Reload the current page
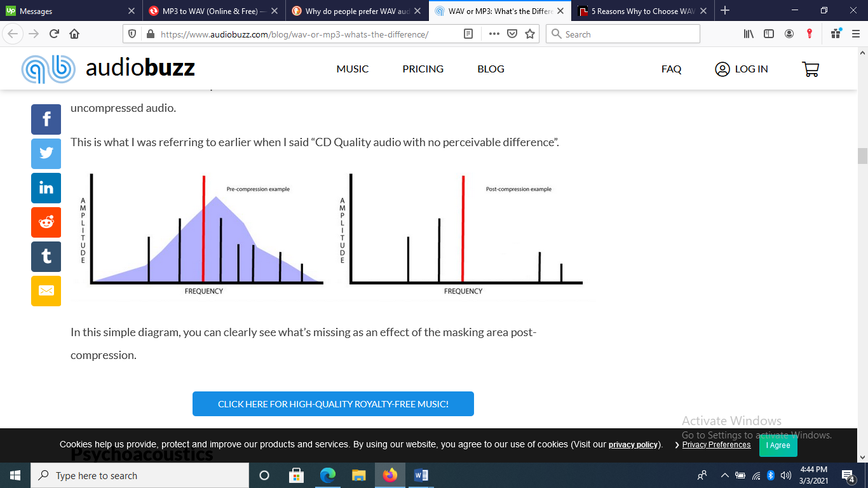 (x=54, y=34)
